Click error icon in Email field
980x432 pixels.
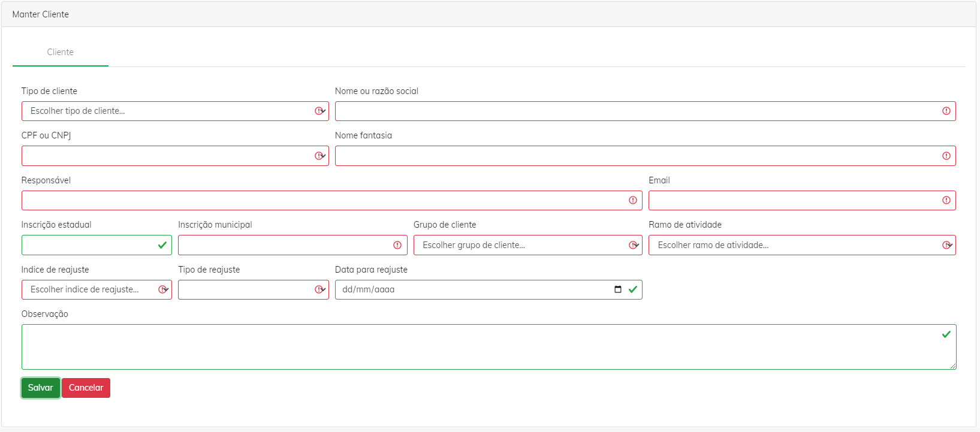(x=946, y=200)
